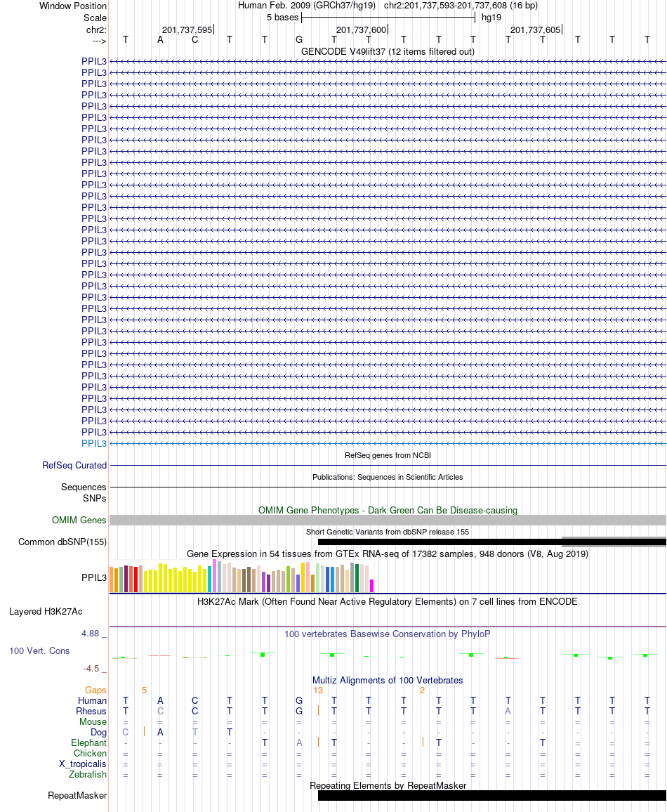This screenshot has height=812, width=667.
Task: Click the Short Genetic Variants from dbSNP title
Action: coord(388,532)
